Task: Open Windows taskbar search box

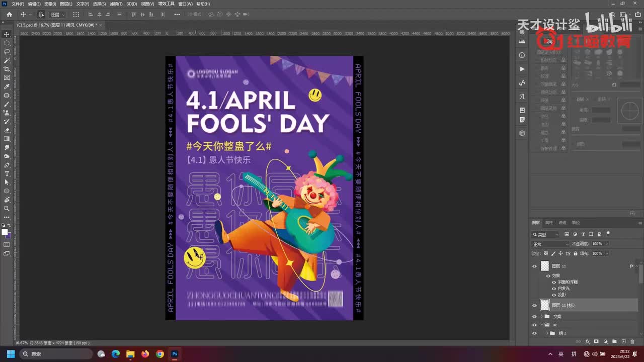Action: pyautogui.click(x=55, y=354)
